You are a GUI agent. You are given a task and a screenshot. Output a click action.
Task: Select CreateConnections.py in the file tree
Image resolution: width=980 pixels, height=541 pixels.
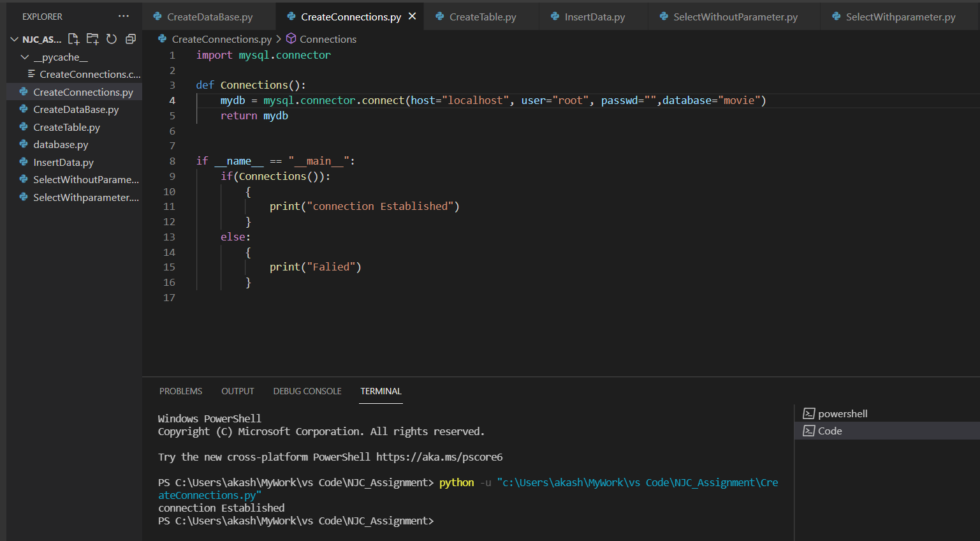pos(74,92)
